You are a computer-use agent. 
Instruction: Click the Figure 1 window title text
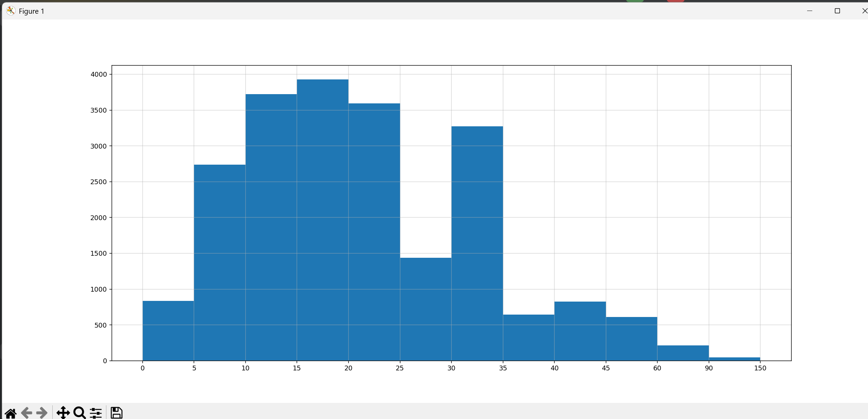pos(31,11)
